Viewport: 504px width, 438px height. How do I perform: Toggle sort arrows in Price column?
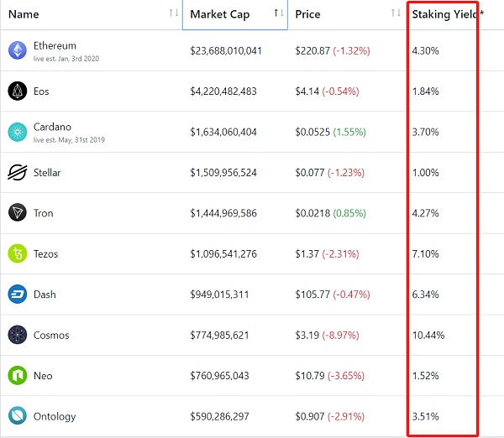click(x=396, y=13)
